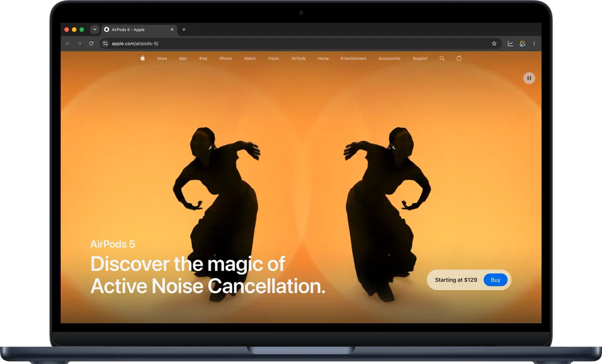Select the AirPods 5 - Apple tab
The width and height of the screenshot is (602, 364).
pyautogui.click(x=139, y=30)
